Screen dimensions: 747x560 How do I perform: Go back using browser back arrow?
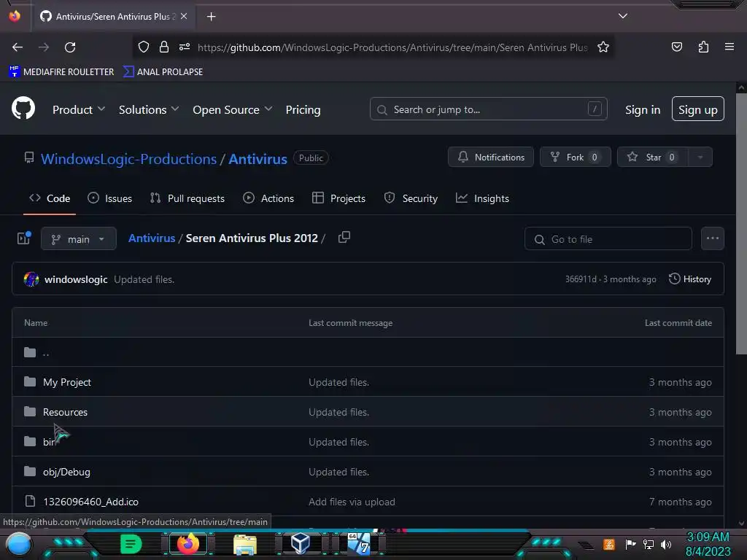[x=18, y=47]
